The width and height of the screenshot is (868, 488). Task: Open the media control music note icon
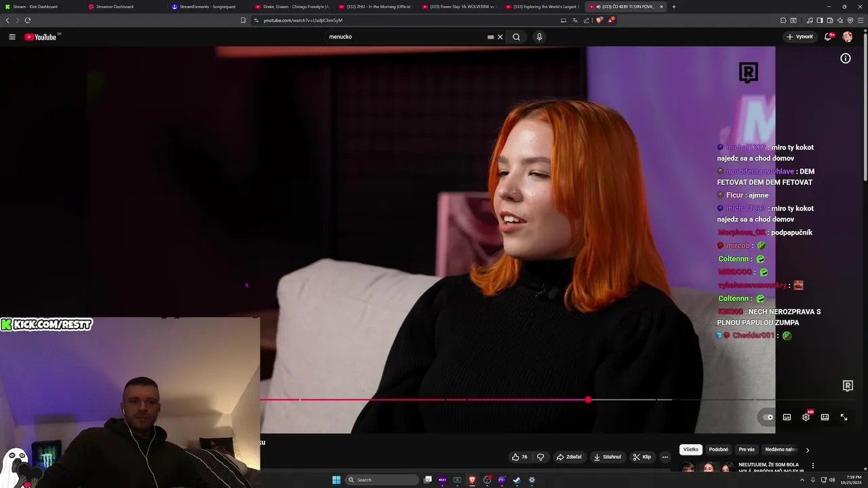tap(809, 20)
